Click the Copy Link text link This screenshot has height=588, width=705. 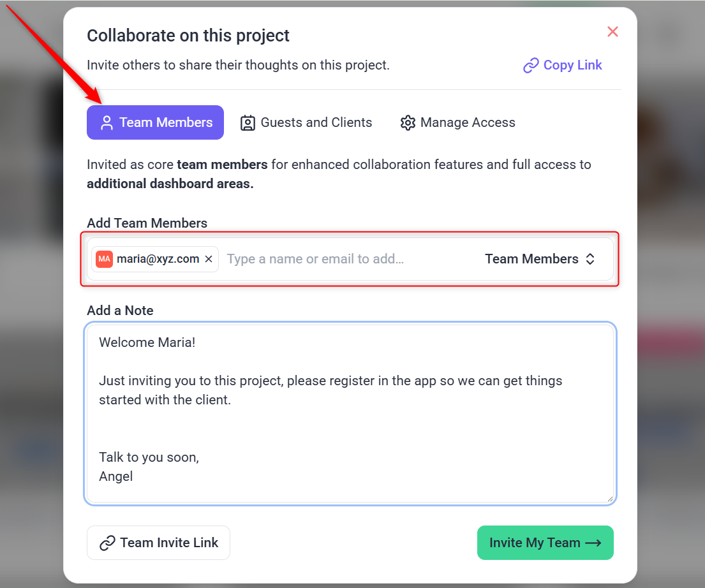[572, 65]
